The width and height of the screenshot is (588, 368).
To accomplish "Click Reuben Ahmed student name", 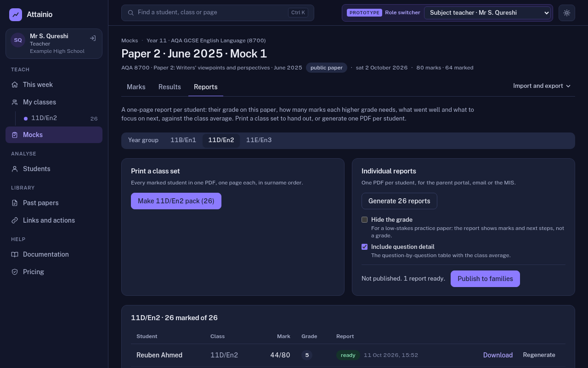I will (x=159, y=355).
